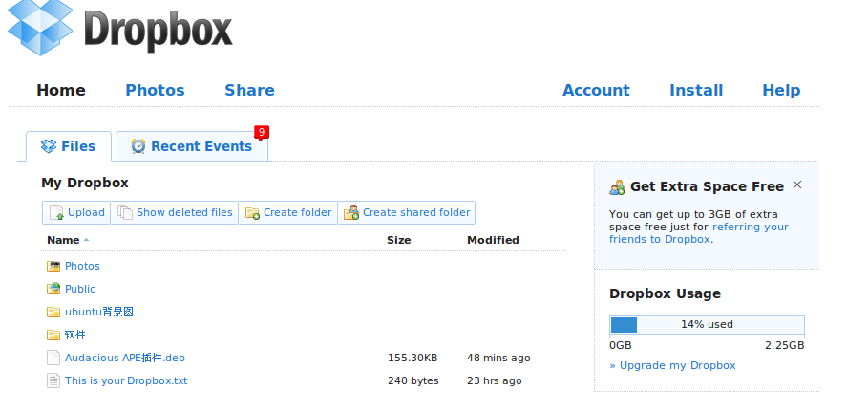Click the Audacious APE插件.deb file icon
Image resolution: width=868 pixels, height=413 pixels.
(x=53, y=358)
